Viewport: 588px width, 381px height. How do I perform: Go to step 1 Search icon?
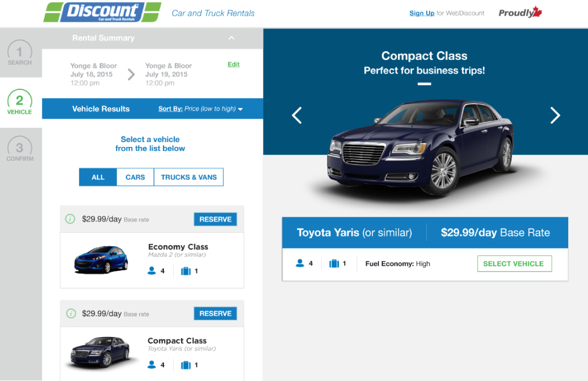coord(19,52)
